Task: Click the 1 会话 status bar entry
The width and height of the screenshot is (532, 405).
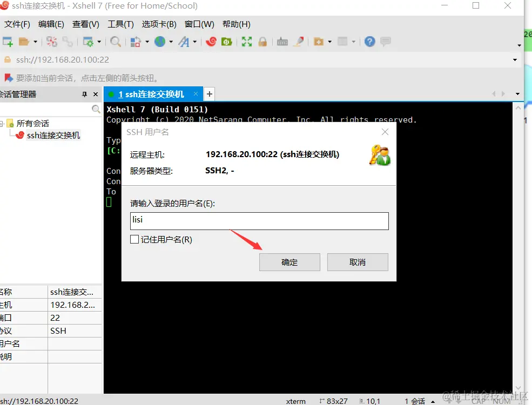Action: click(415, 401)
